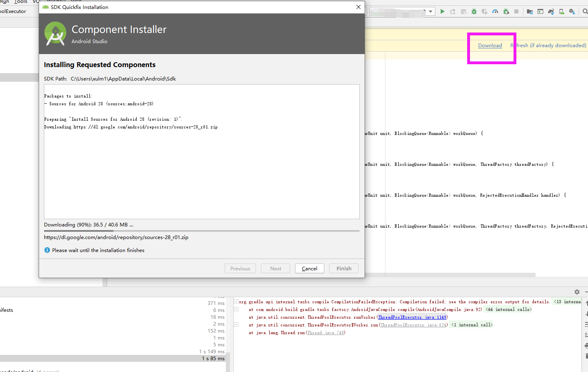Select the 1 s 85 ms build row
The image size is (588, 372).
113,358
